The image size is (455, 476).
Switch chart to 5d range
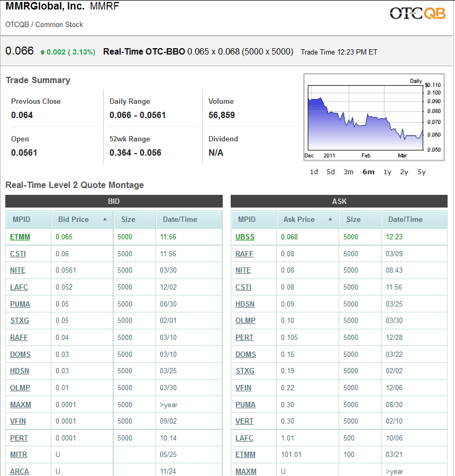(x=331, y=172)
